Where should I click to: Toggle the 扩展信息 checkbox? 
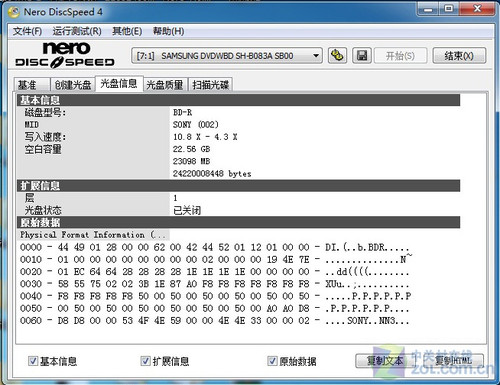click(145, 361)
